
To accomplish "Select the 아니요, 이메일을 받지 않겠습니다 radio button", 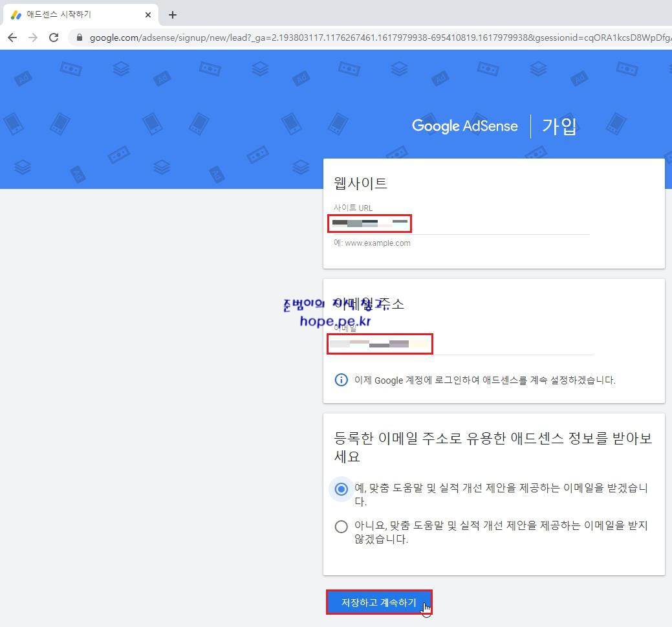I will tap(341, 527).
